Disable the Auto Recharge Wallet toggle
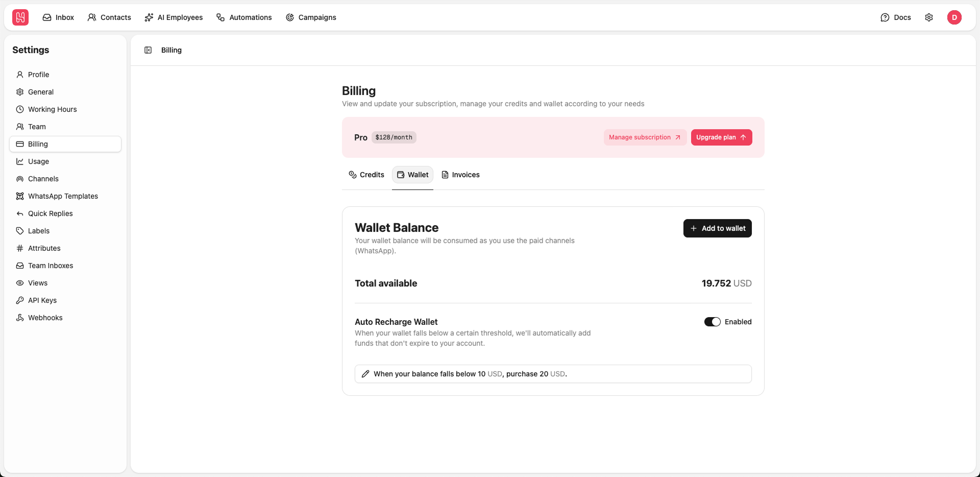The width and height of the screenshot is (980, 477). pyautogui.click(x=712, y=322)
